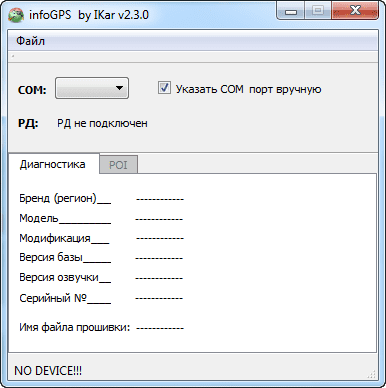The height and width of the screenshot is (388, 386).
Task: Switch to the POI tab
Action: (118, 164)
